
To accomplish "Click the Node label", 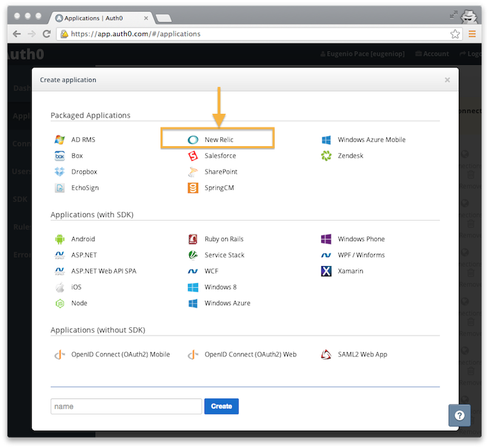I will click(x=79, y=303).
